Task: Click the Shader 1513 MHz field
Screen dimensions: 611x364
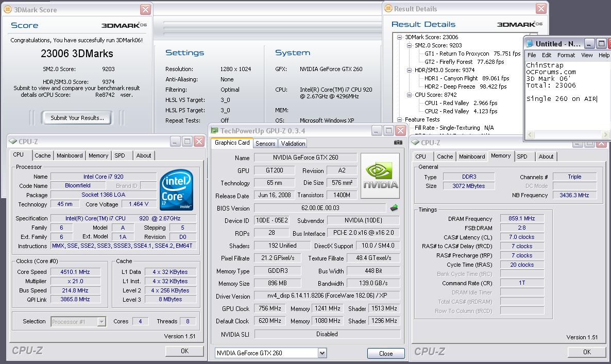Action: tap(384, 308)
